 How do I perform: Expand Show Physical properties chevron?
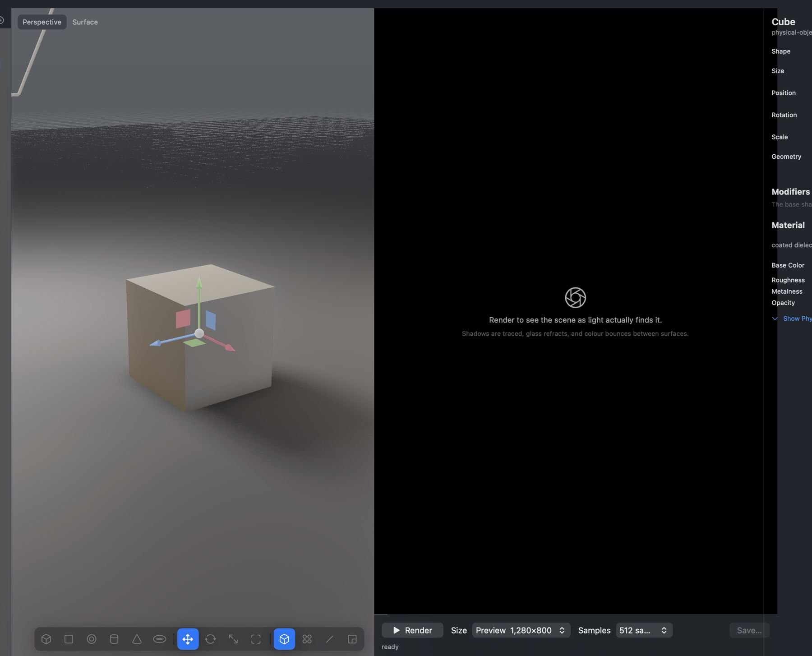775,319
